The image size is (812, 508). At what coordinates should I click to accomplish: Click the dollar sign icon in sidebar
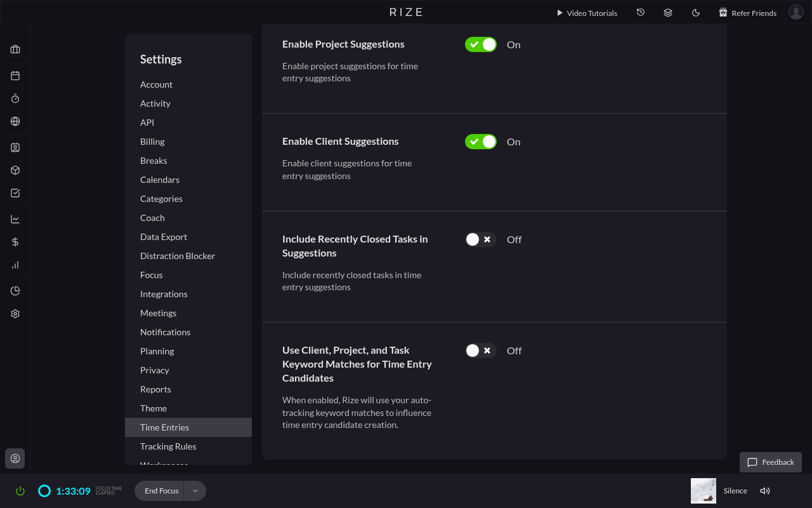click(x=15, y=242)
